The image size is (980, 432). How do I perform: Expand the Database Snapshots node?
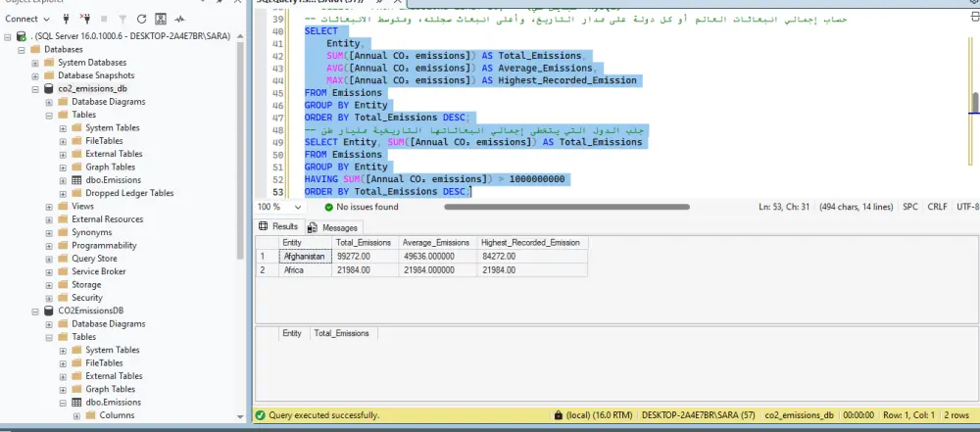[35, 75]
